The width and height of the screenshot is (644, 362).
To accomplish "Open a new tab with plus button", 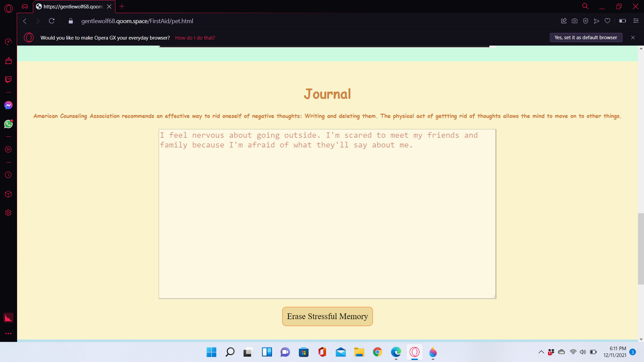I will (122, 6).
